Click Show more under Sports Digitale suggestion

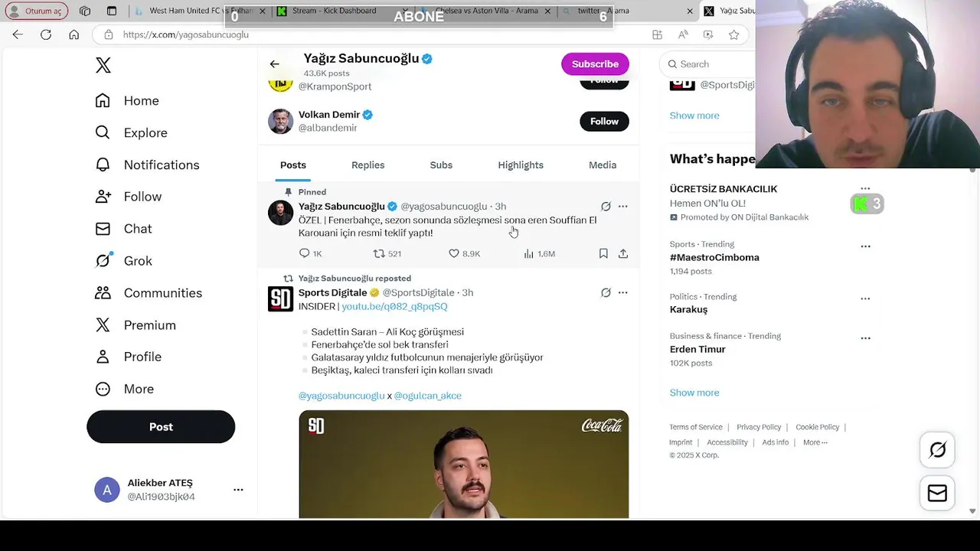tap(694, 116)
